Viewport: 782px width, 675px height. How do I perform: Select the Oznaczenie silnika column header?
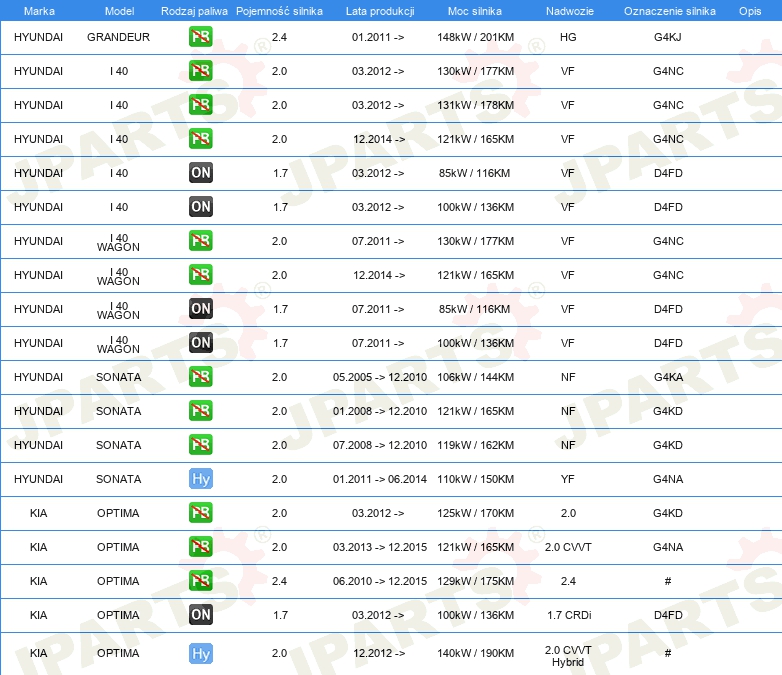point(669,10)
